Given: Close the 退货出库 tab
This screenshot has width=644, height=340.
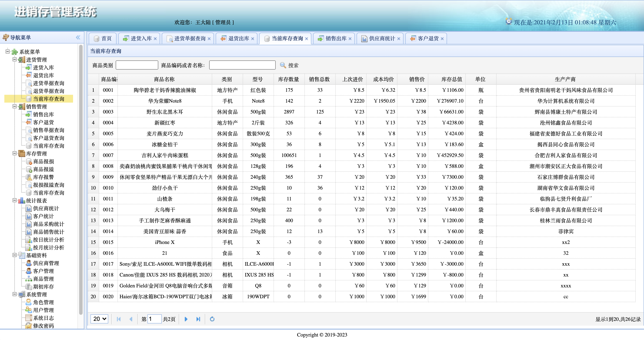Looking at the screenshot, I should point(253,39).
